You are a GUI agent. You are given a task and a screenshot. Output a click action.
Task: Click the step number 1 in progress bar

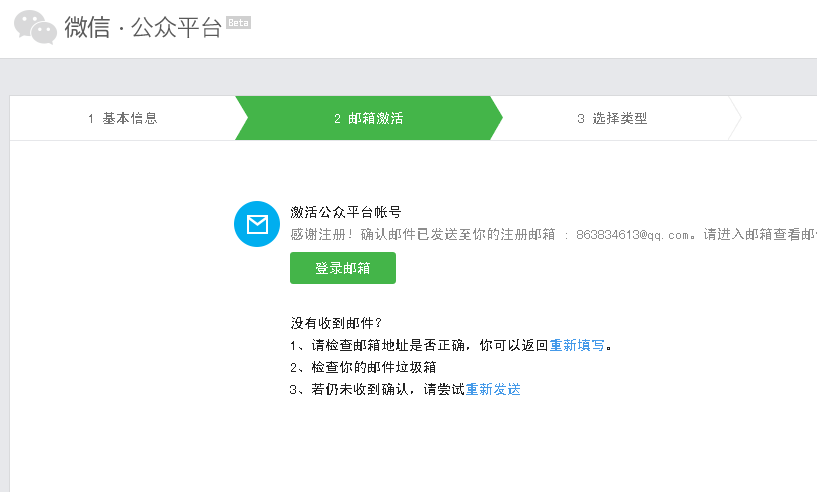pos(90,118)
